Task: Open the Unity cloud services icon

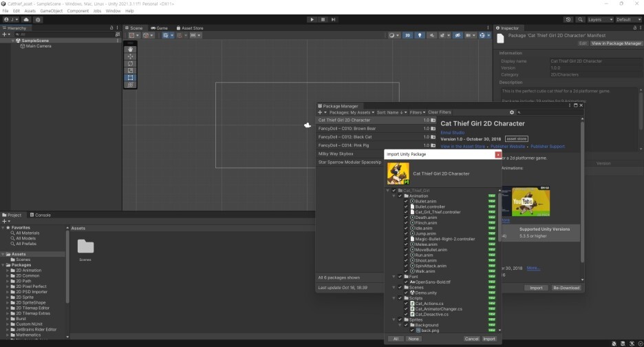Action: coord(26,19)
